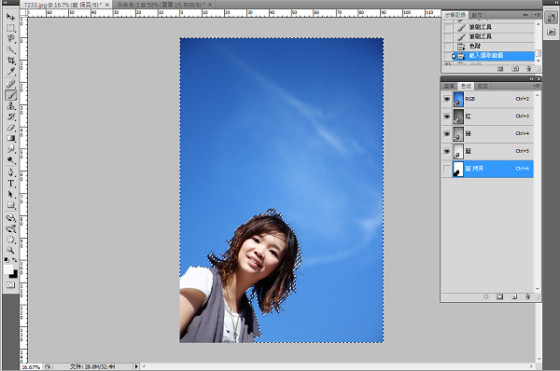560x371 pixels.
Task: Select the 3D Camera orbit tool
Action: (11, 229)
